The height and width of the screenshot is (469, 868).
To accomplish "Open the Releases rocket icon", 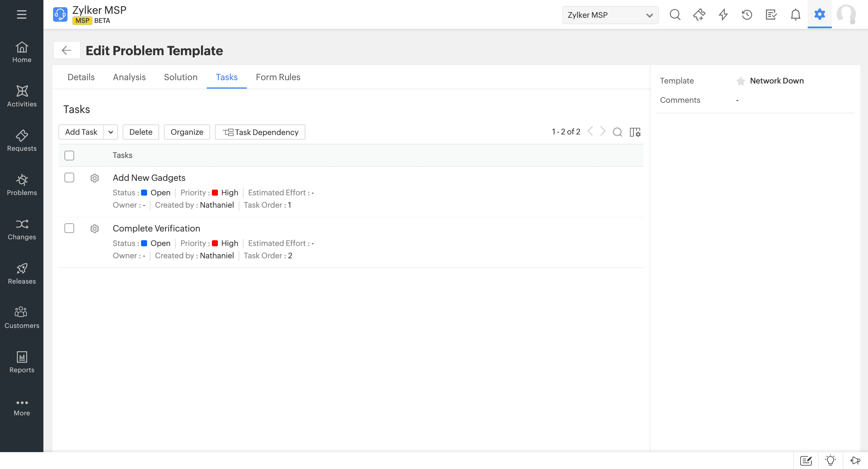I will point(22,269).
